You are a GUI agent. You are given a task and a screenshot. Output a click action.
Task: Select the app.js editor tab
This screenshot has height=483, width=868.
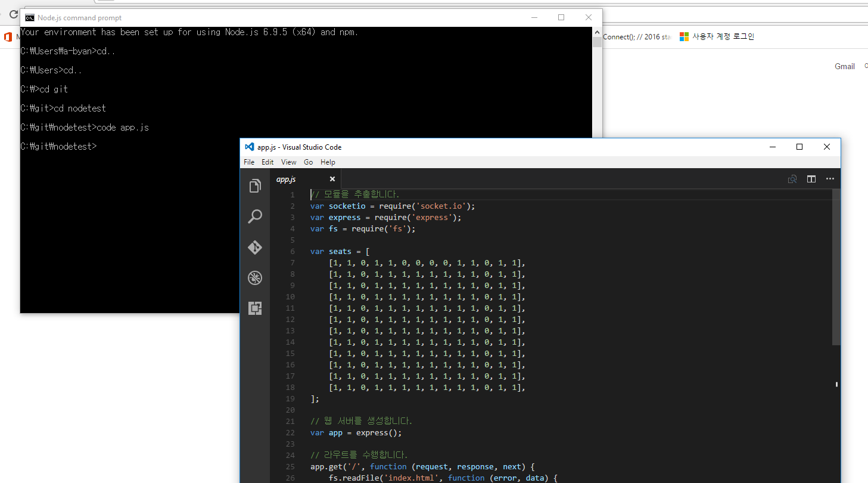pos(286,179)
